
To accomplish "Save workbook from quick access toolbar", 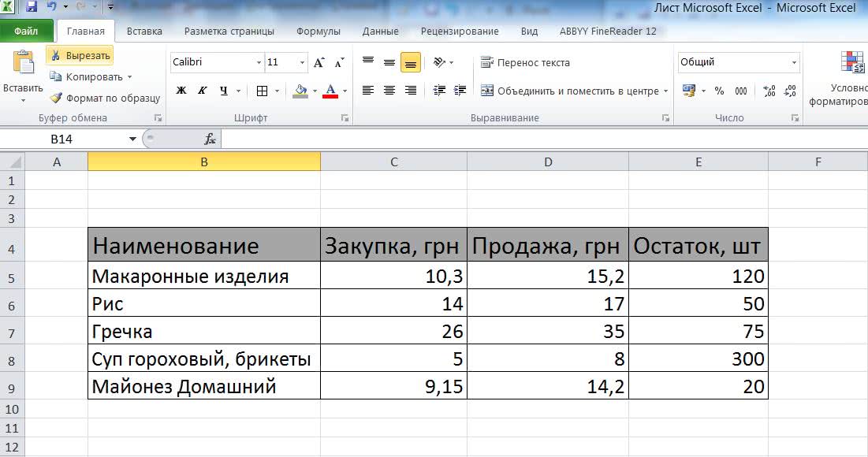I will click(31, 6).
